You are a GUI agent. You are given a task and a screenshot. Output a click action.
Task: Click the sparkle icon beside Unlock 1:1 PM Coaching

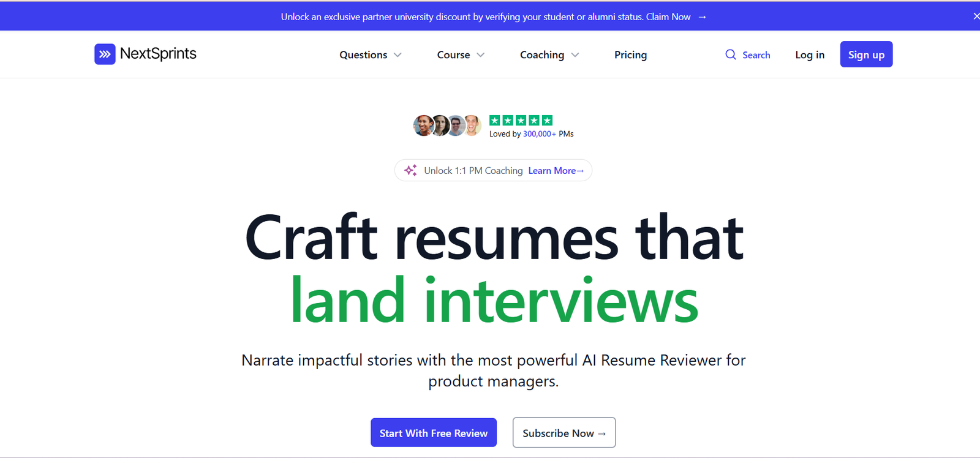pos(410,170)
